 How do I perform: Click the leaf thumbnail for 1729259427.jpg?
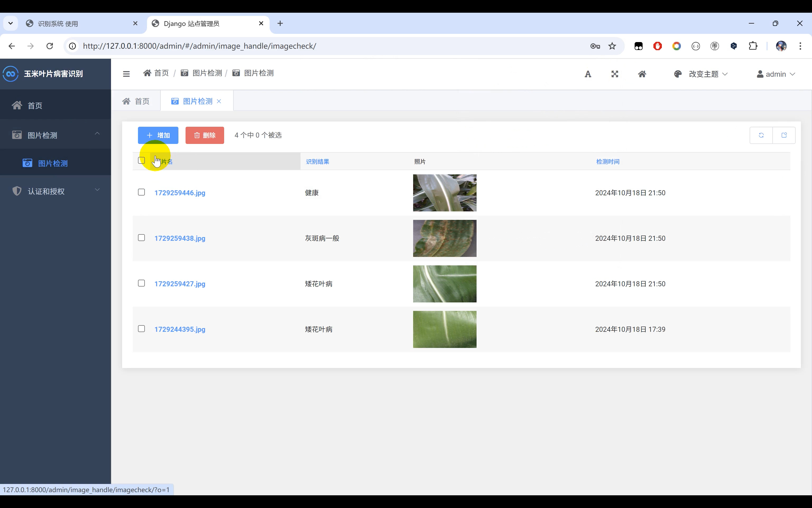pyautogui.click(x=445, y=284)
